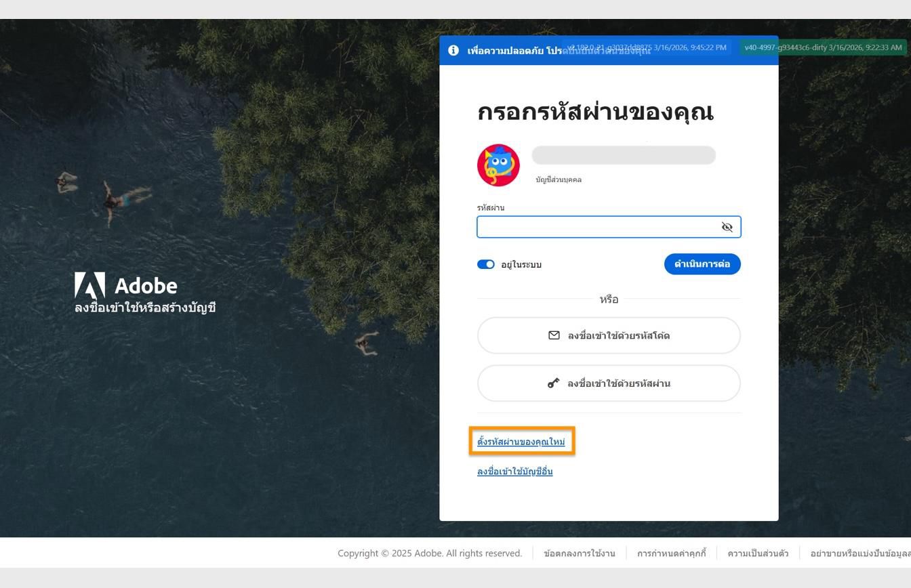Show the password using the eye icon

point(727,227)
